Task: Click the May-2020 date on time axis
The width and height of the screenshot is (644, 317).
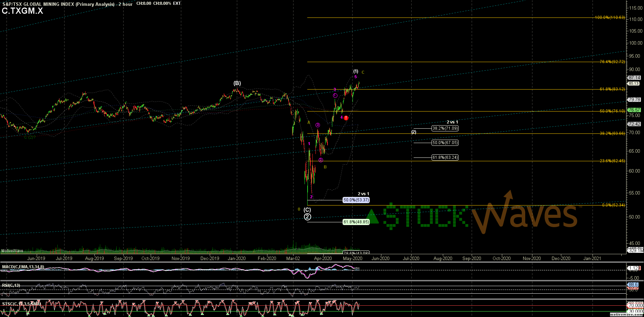Action: (353, 258)
